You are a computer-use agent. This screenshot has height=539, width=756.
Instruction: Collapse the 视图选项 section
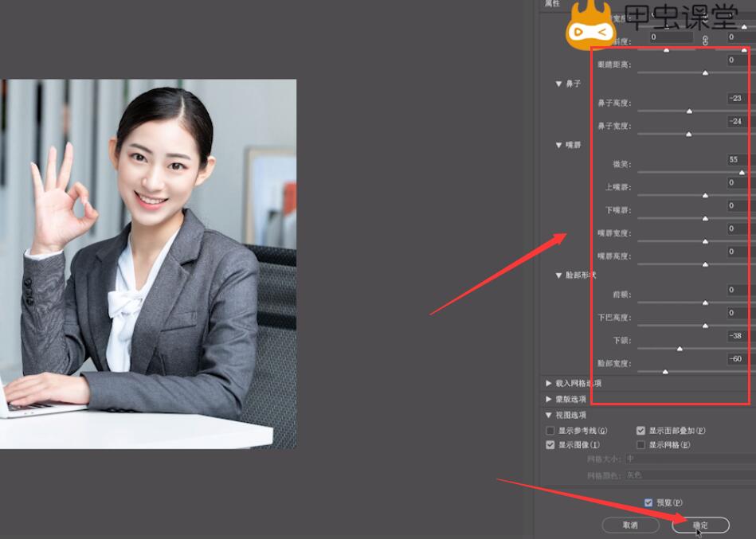click(x=549, y=415)
